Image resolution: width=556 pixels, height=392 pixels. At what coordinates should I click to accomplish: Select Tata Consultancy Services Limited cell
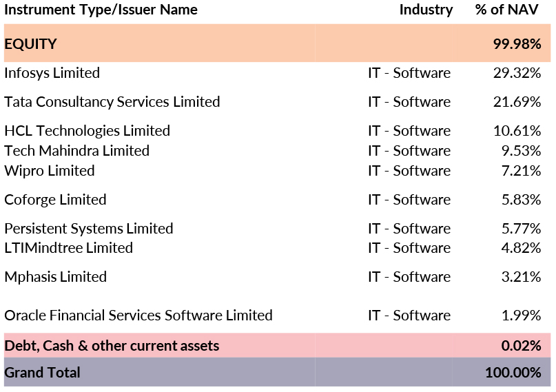[112, 102]
